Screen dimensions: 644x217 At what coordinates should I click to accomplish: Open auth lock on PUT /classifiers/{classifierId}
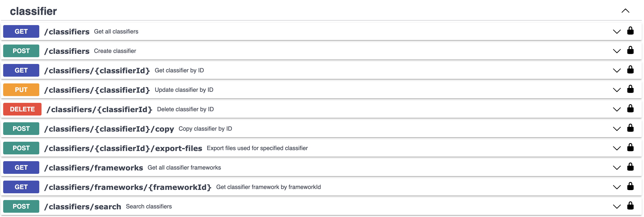point(630,90)
